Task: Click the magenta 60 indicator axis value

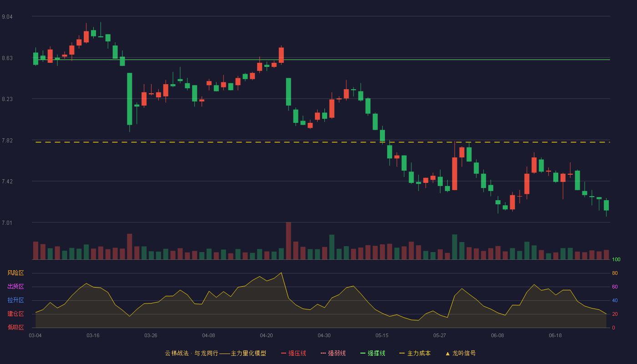Action: (615, 287)
